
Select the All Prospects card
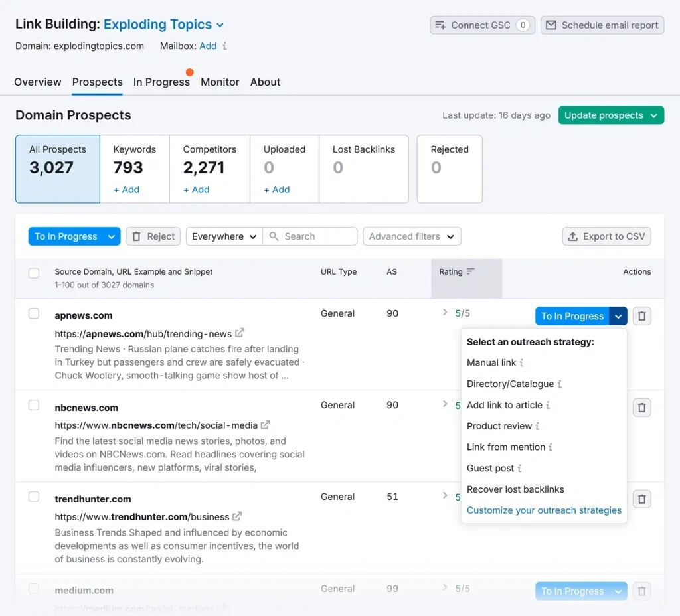tap(58, 169)
